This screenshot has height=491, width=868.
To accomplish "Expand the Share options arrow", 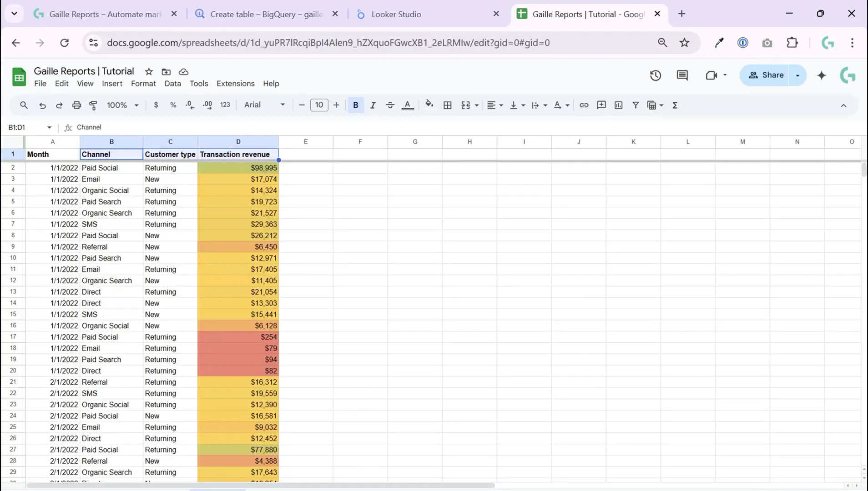I will click(x=797, y=75).
